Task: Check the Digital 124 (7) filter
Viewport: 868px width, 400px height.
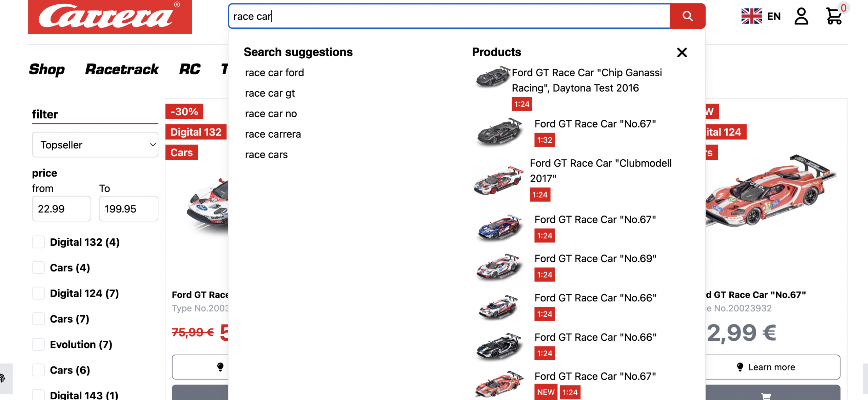Action: pyautogui.click(x=38, y=293)
